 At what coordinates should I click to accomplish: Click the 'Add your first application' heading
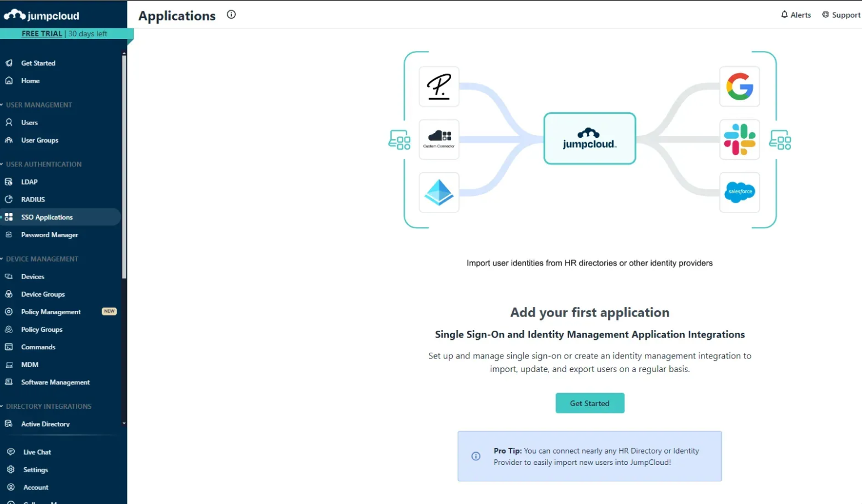click(x=590, y=313)
